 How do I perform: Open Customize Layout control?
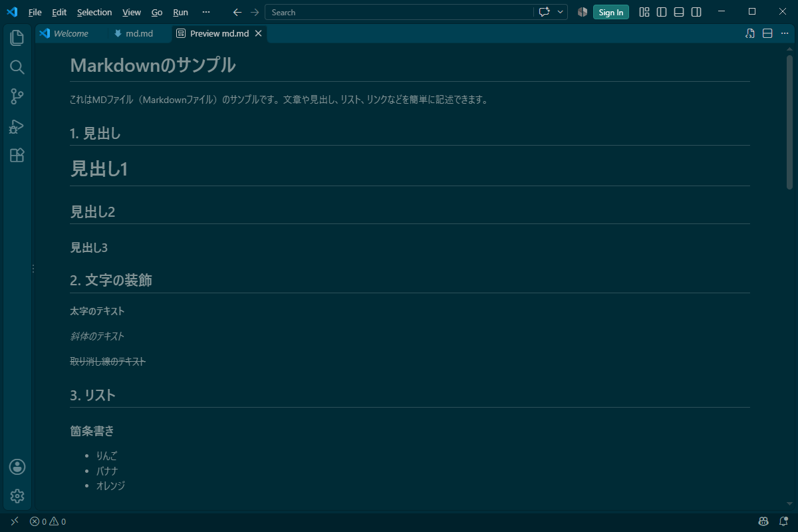click(x=644, y=12)
